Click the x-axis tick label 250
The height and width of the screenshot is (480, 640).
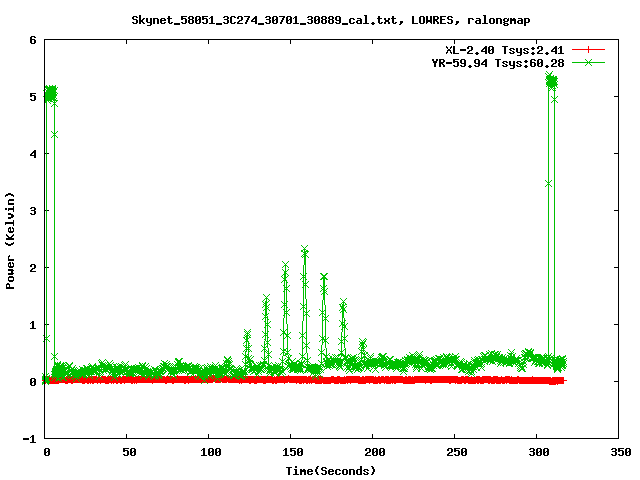click(457, 452)
